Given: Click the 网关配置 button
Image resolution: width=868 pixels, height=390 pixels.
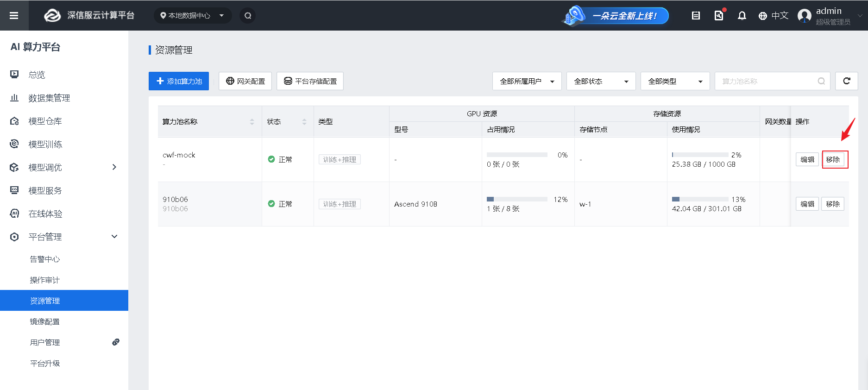Looking at the screenshot, I should tap(245, 81).
